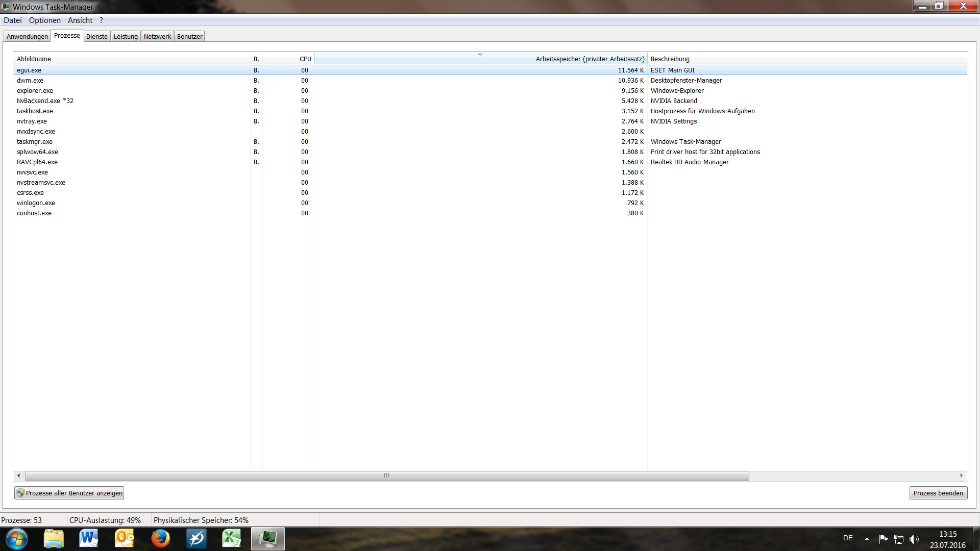Viewport: 980px width, 551px height.
Task: Show hidden tray icons arrow
Action: coord(867,539)
